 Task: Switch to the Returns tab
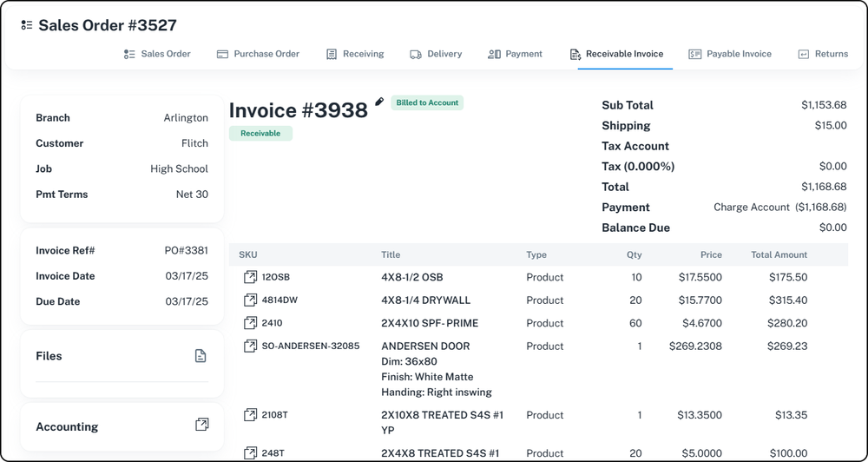(x=823, y=54)
